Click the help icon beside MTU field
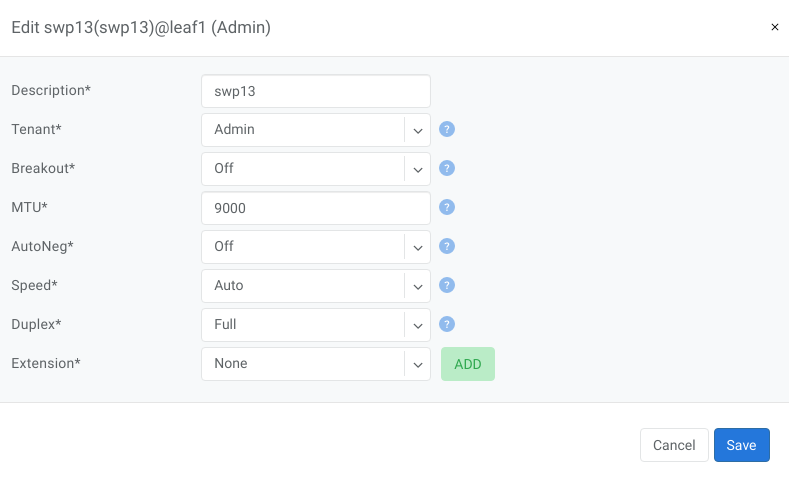Screen dimensions: 789x484 [x=448, y=207]
